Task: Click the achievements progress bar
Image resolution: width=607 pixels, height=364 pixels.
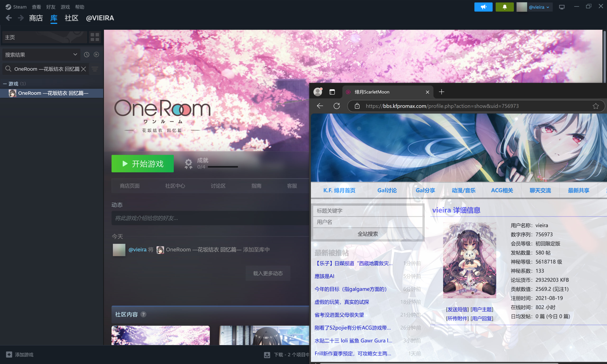Action: click(223, 167)
